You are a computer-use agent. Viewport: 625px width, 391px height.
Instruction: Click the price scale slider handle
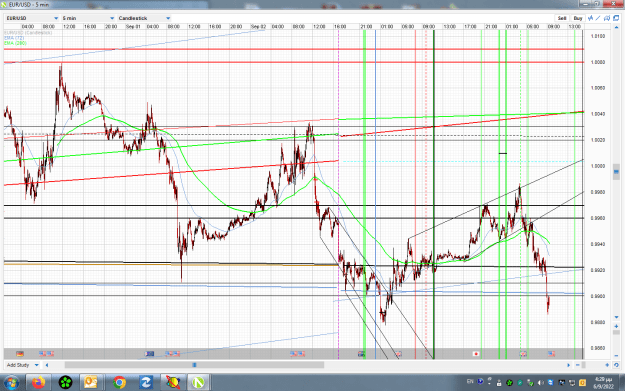tap(616, 172)
